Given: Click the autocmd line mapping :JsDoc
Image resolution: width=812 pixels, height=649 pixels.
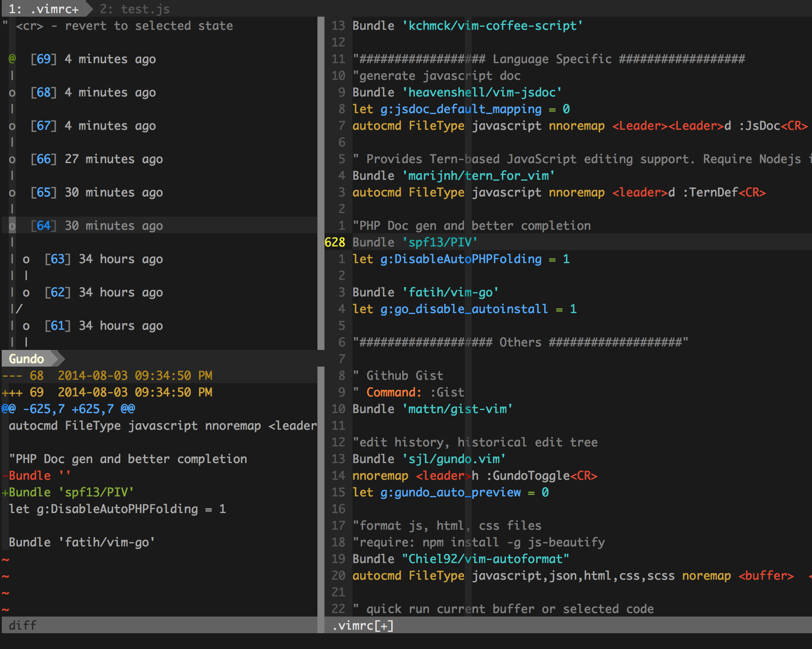Looking at the screenshot, I should tap(580, 125).
